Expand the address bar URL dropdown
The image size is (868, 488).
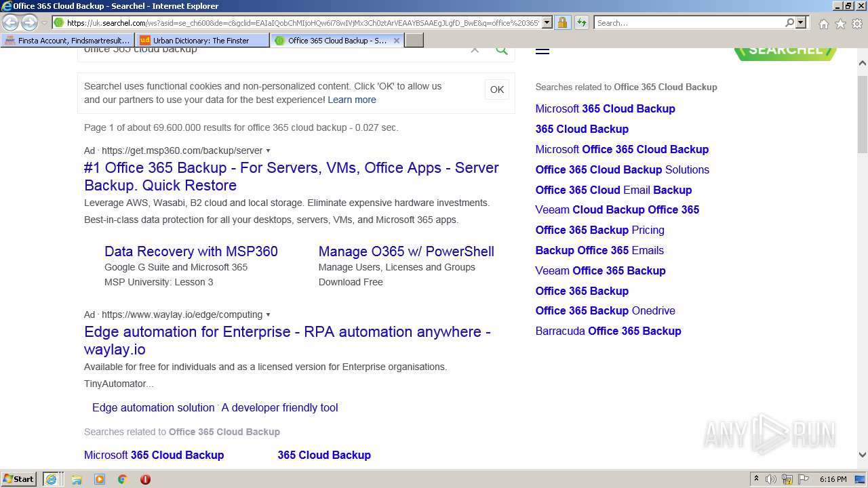tap(547, 23)
